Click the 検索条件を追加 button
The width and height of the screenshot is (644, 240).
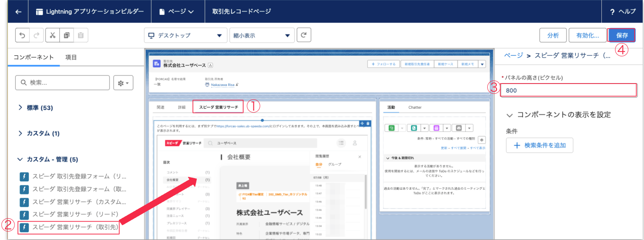click(540, 145)
